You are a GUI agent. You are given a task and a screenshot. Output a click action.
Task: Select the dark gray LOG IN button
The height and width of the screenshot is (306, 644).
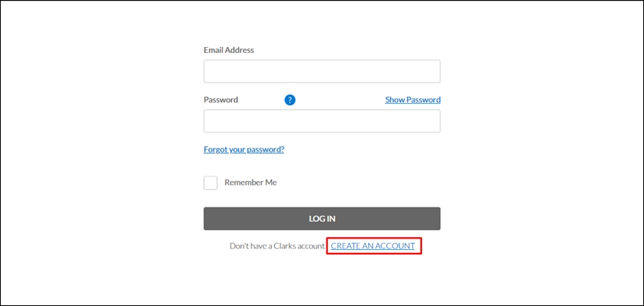[322, 218]
